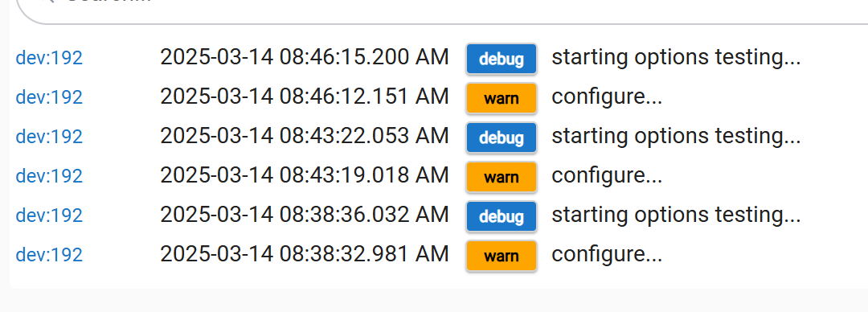Click warn badge on 08:43:19.018 row
This screenshot has width=868, height=312.
coord(502,177)
